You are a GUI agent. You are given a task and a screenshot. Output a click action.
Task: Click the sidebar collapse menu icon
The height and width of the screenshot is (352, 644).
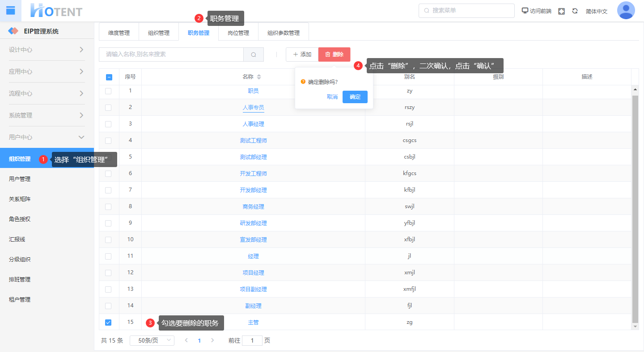pyautogui.click(x=11, y=11)
